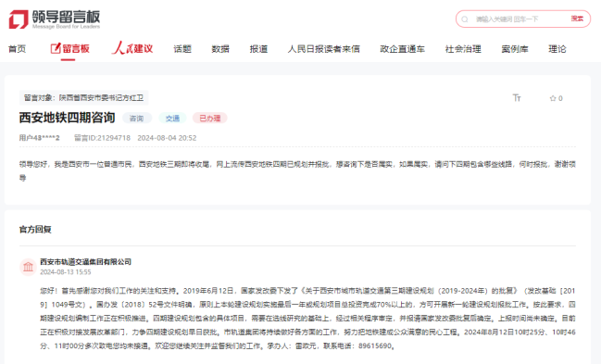The image size is (601, 364).
Task: Click the 交通 topic tag
Action: point(172,119)
